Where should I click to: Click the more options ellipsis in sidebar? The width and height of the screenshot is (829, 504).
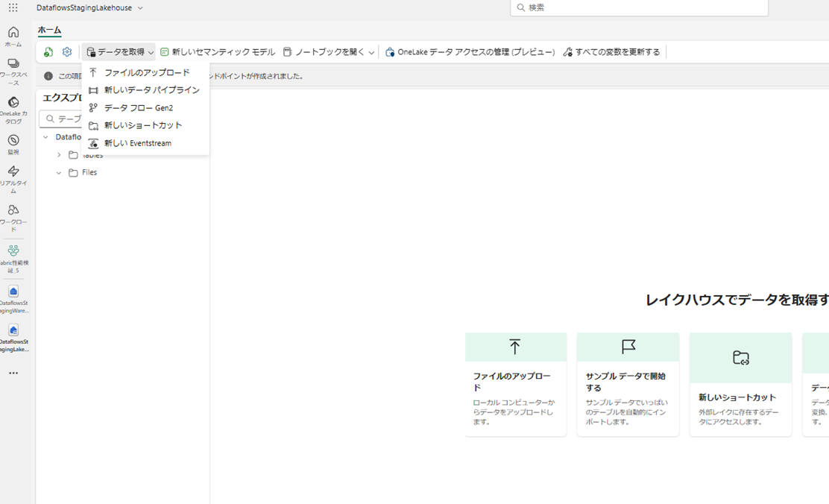(x=13, y=373)
